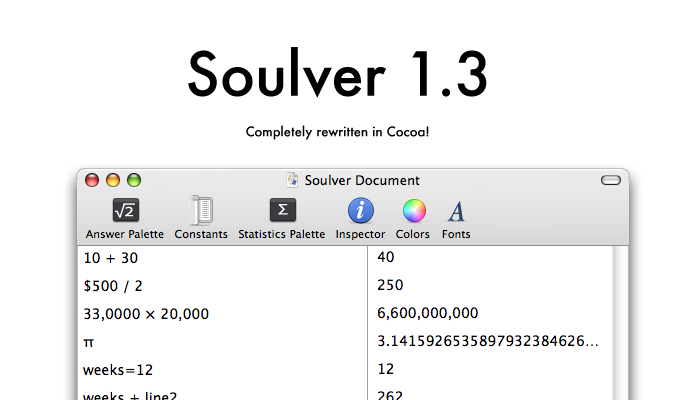The width and height of the screenshot is (677, 400).
Task: Zoom the window with green button
Action: pyautogui.click(x=134, y=180)
